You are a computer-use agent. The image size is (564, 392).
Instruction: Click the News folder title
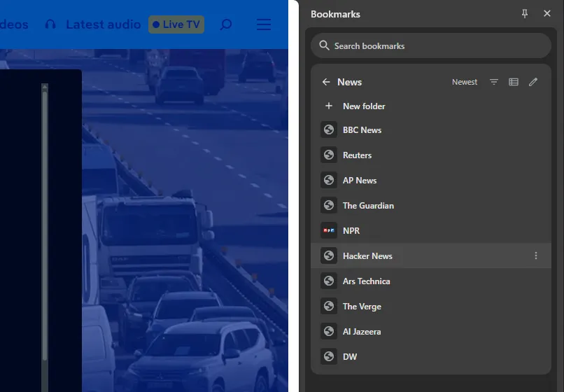tap(349, 82)
